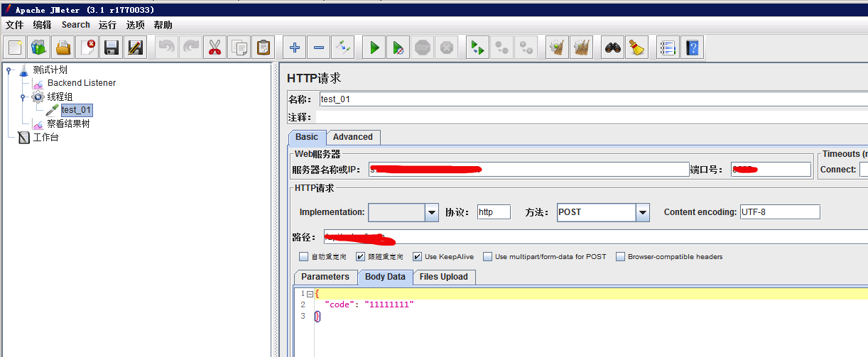Click the Cut scissors icon in toolbar
The height and width of the screenshot is (357, 868).
pos(215,48)
